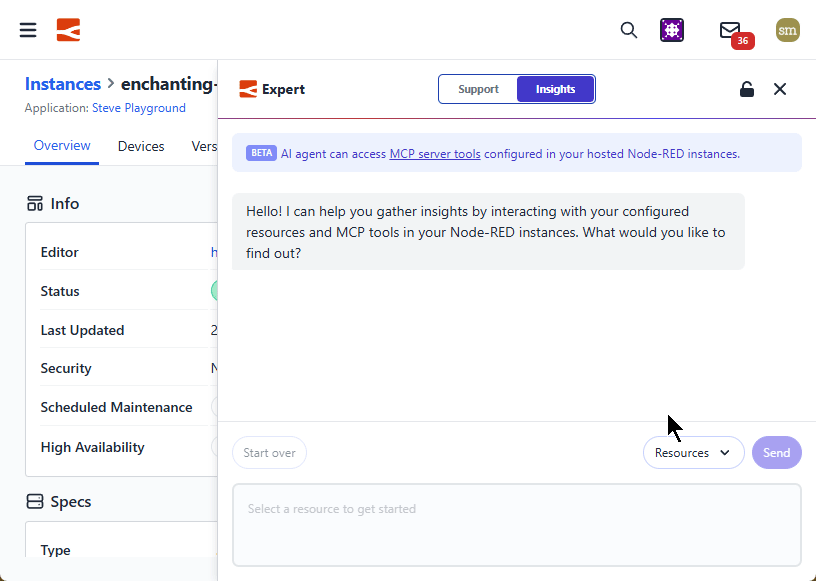This screenshot has width=816, height=581.
Task: Switch the Expert panel to Support mode
Action: (478, 88)
